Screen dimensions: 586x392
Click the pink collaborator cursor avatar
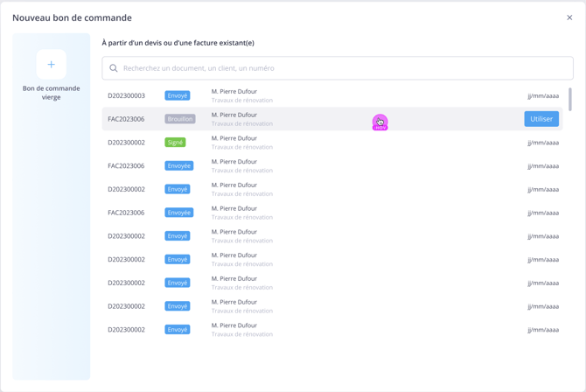(380, 122)
